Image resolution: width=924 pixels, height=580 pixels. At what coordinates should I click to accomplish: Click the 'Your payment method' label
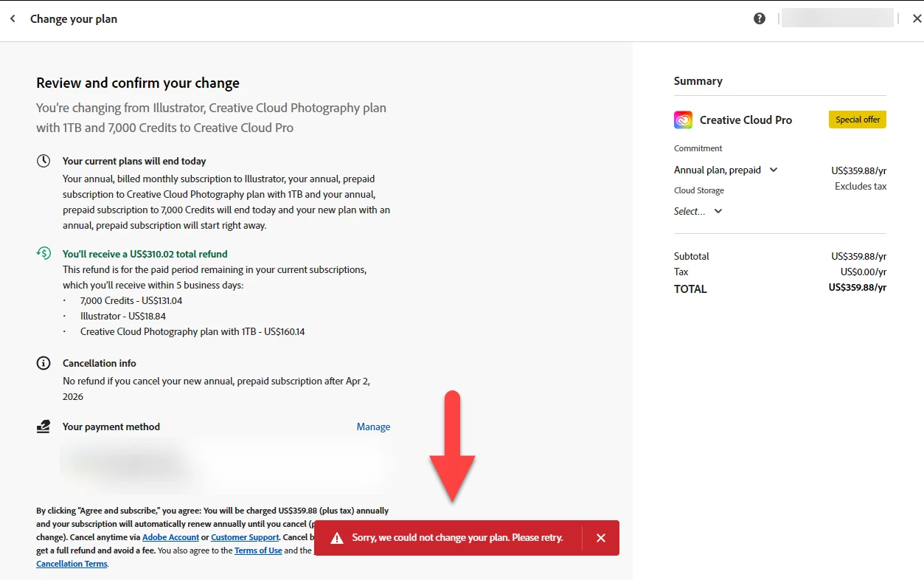click(111, 427)
